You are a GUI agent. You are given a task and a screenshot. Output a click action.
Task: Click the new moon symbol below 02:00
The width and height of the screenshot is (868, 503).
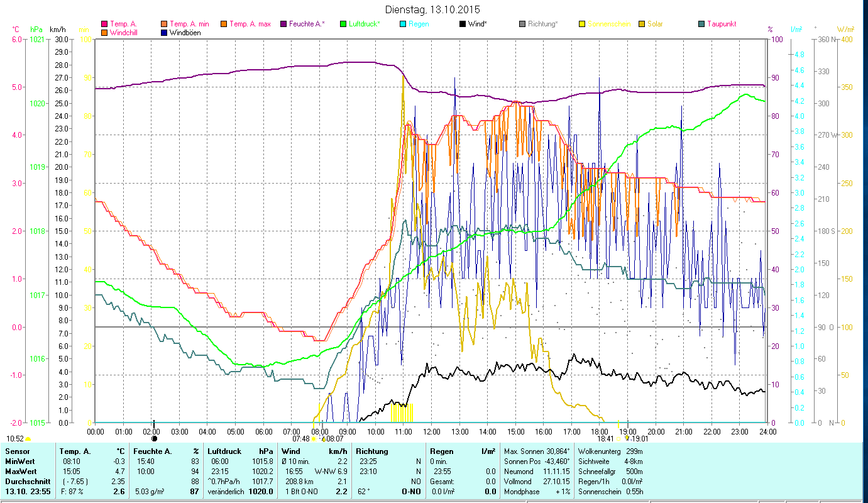pyautogui.click(x=154, y=439)
